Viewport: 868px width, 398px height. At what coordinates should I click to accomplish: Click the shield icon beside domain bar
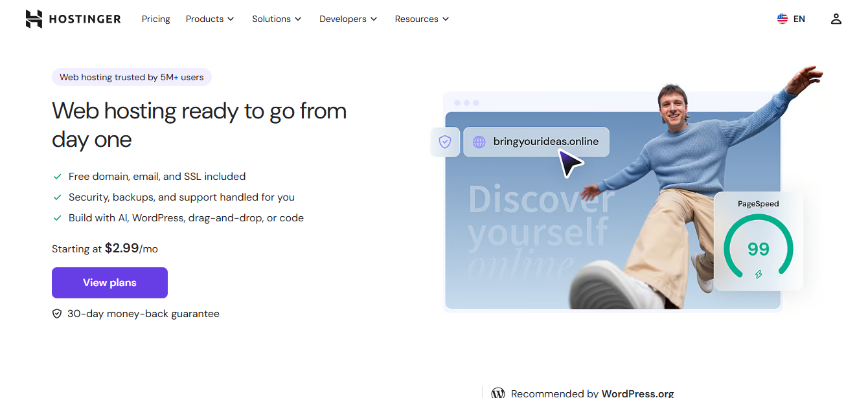coord(445,142)
